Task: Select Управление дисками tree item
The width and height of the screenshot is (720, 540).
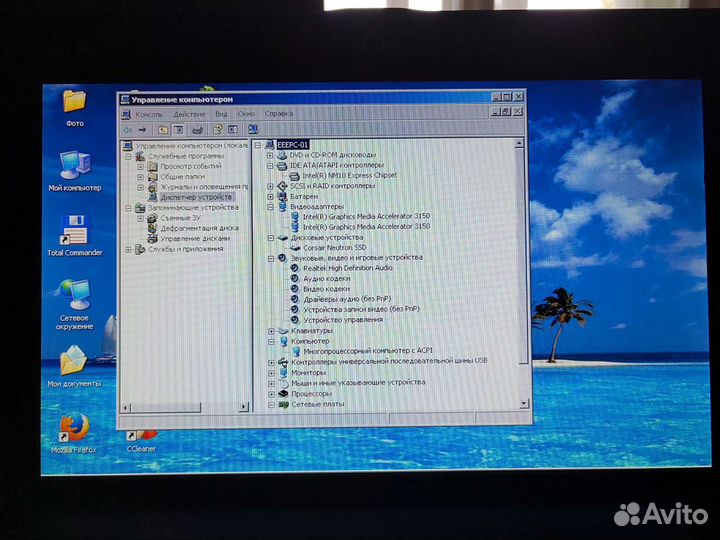Action: 195,239
